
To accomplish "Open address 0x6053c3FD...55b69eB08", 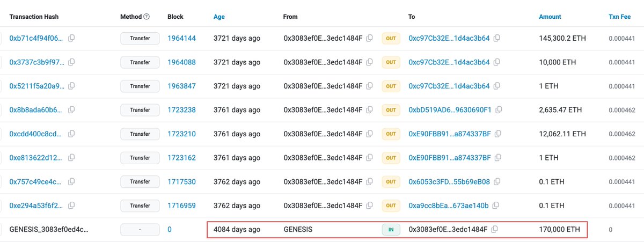I will (449, 181).
